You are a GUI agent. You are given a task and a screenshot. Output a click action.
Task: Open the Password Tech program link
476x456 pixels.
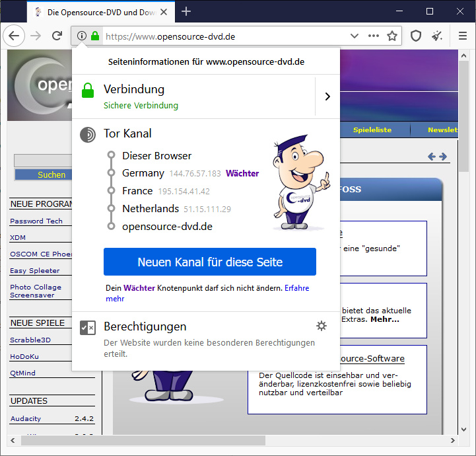point(36,221)
